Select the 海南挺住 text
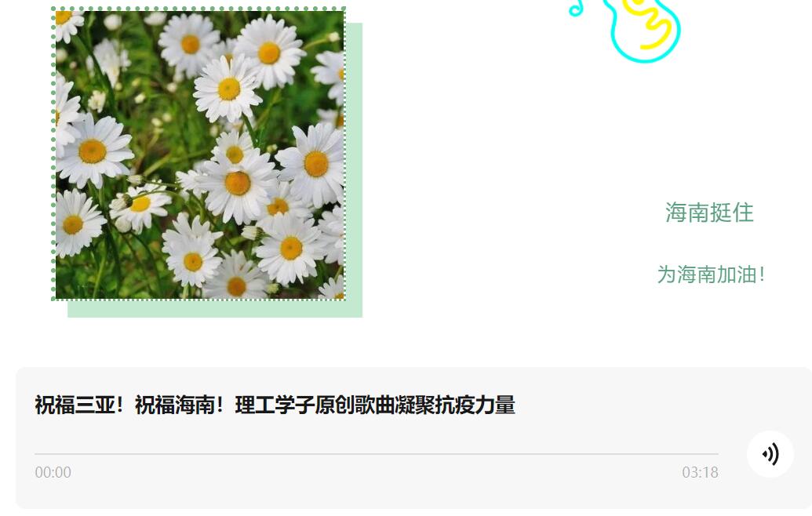 pyautogui.click(x=709, y=213)
